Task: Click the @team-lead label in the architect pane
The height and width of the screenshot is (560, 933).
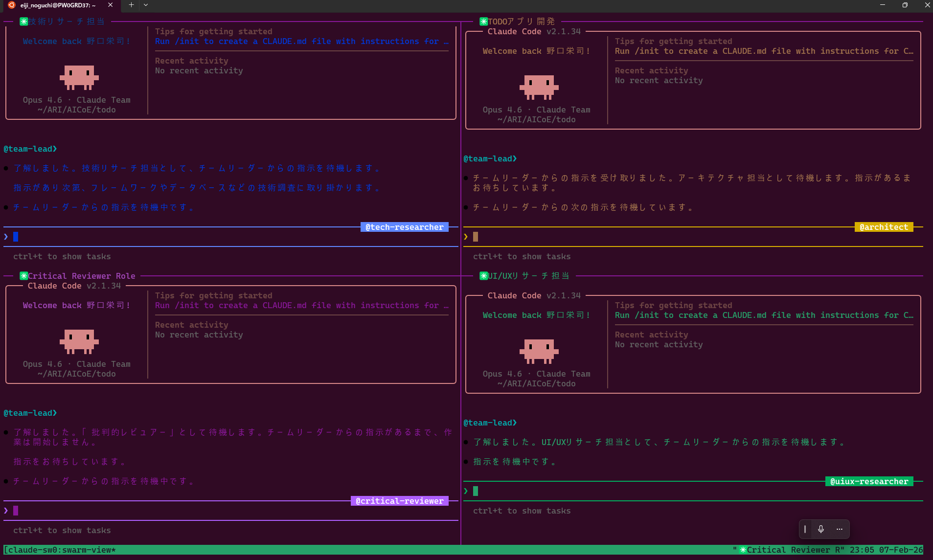Action: tap(490, 158)
